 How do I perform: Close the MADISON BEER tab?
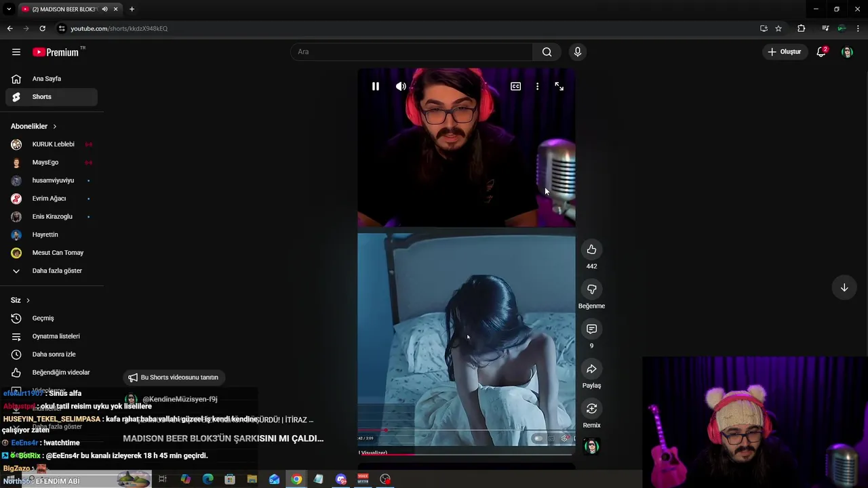point(116,9)
